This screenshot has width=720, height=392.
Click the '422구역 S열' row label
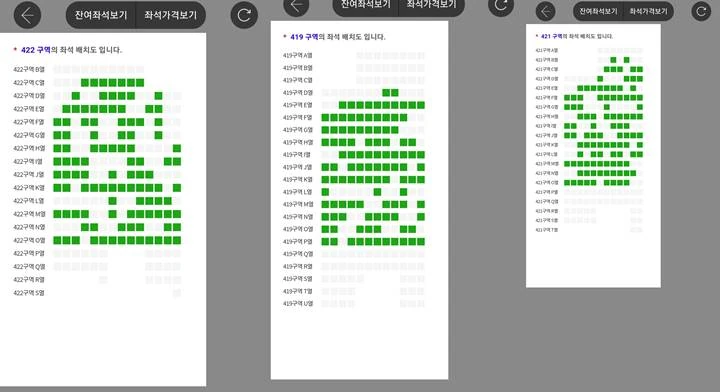coord(29,293)
